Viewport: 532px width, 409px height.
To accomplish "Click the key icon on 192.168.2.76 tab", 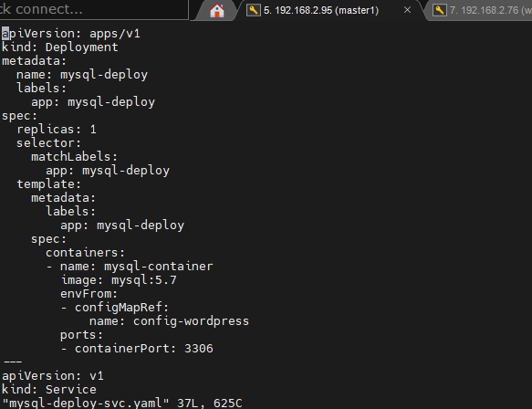I will pyautogui.click(x=439, y=10).
